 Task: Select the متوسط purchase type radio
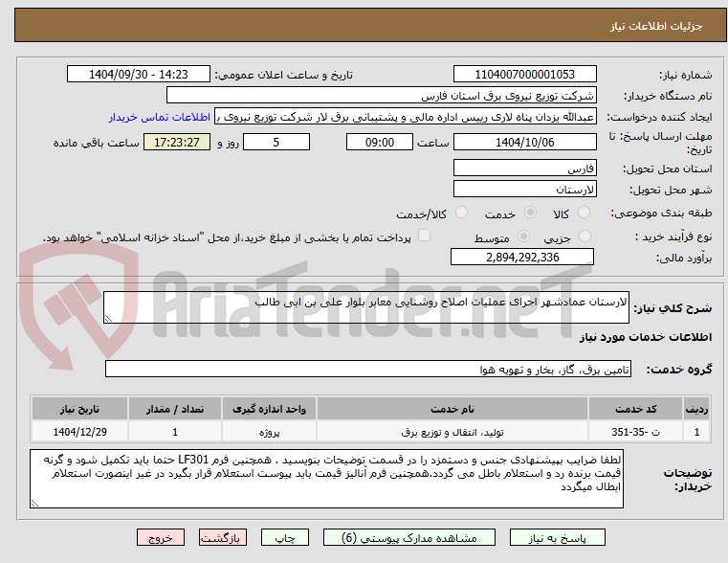tap(523, 236)
